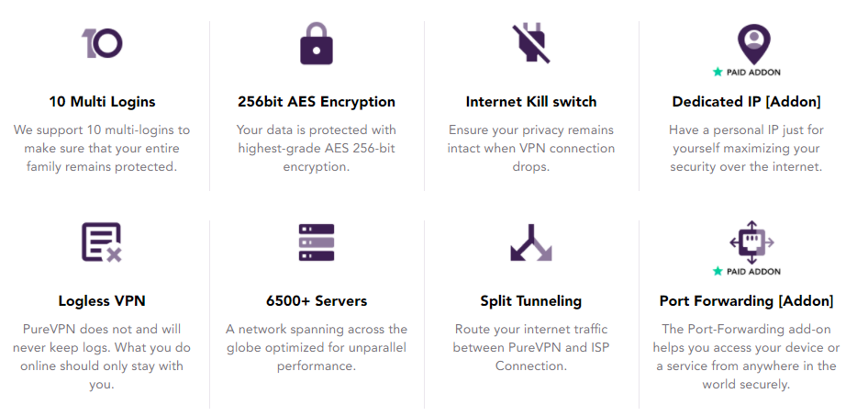The width and height of the screenshot is (868, 416).
Task: Click the Logless VPN description text
Action: tap(102, 356)
